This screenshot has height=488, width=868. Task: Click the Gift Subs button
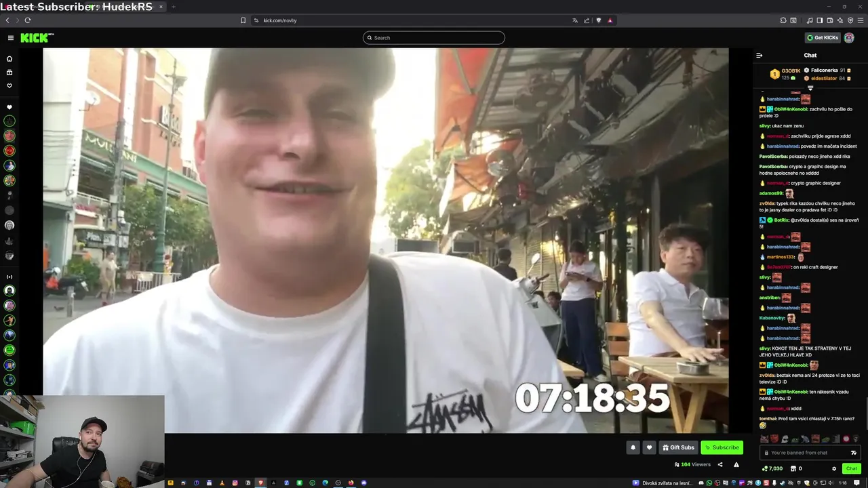pos(678,447)
